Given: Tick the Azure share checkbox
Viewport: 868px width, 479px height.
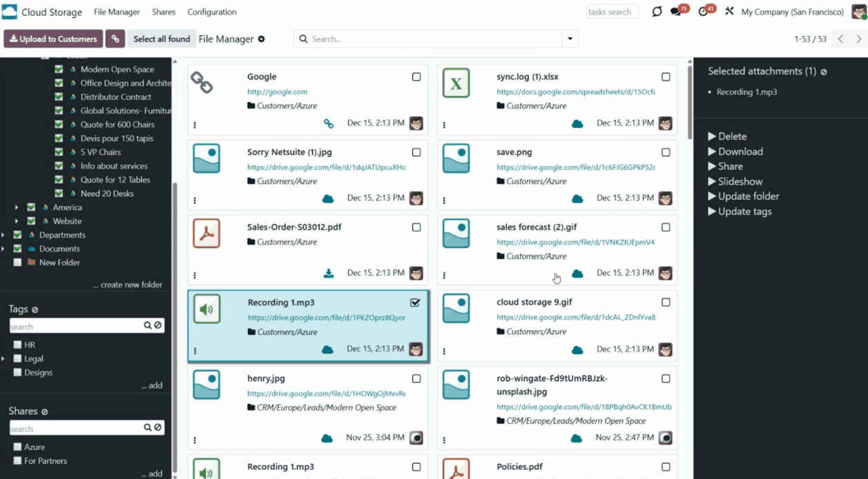Looking at the screenshot, I should [18, 447].
